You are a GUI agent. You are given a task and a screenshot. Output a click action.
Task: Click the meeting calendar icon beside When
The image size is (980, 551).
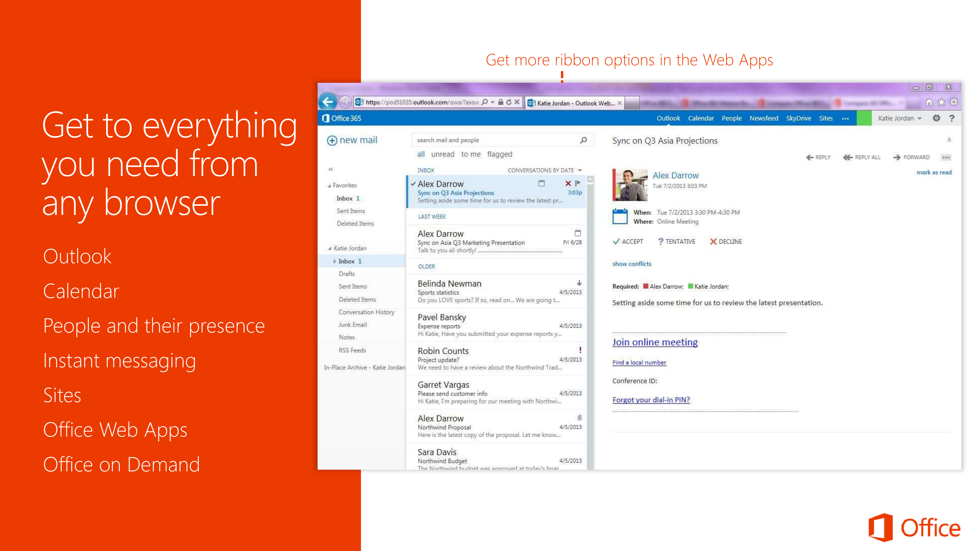(620, 216)
